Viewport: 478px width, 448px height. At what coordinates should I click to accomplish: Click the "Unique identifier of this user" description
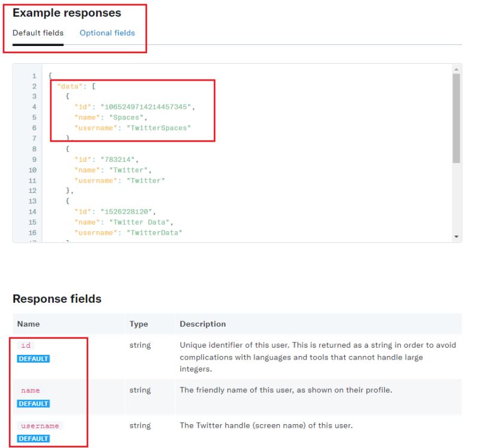click(318, 357)
